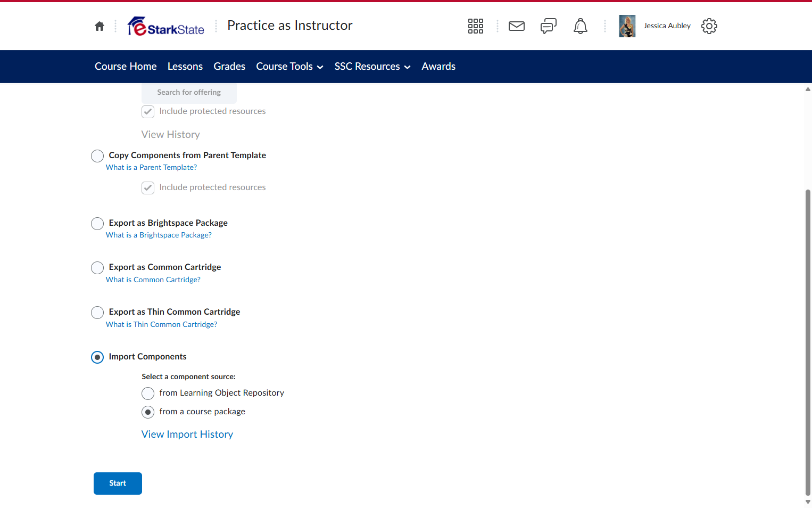Click the View History link
The image size is (812, 508).
(171, 135)
